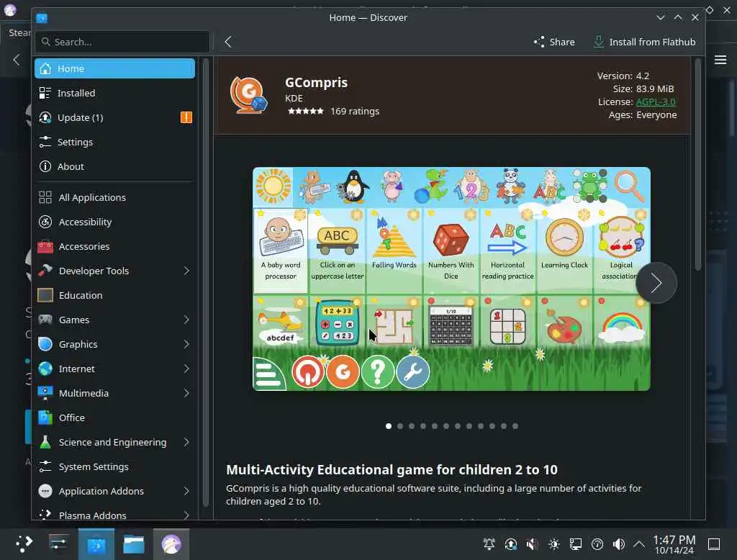Click the orange update warning badge
This screenshot has height=560, width=737.
186,117
